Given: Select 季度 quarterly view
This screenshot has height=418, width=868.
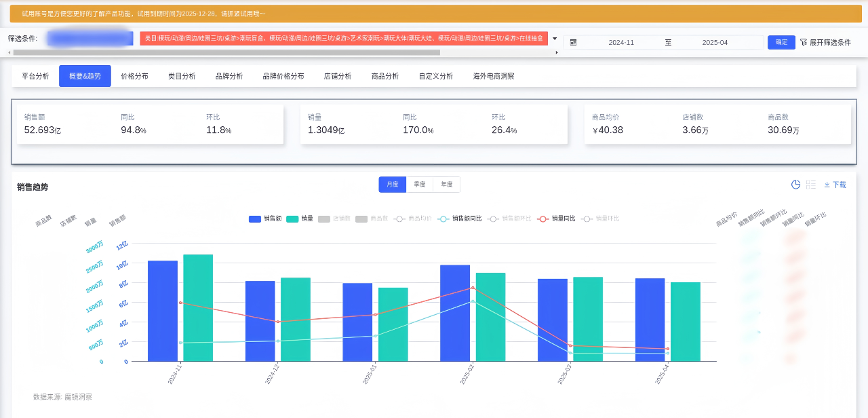Looking at the screenshot, I should [x=419, y=185].
